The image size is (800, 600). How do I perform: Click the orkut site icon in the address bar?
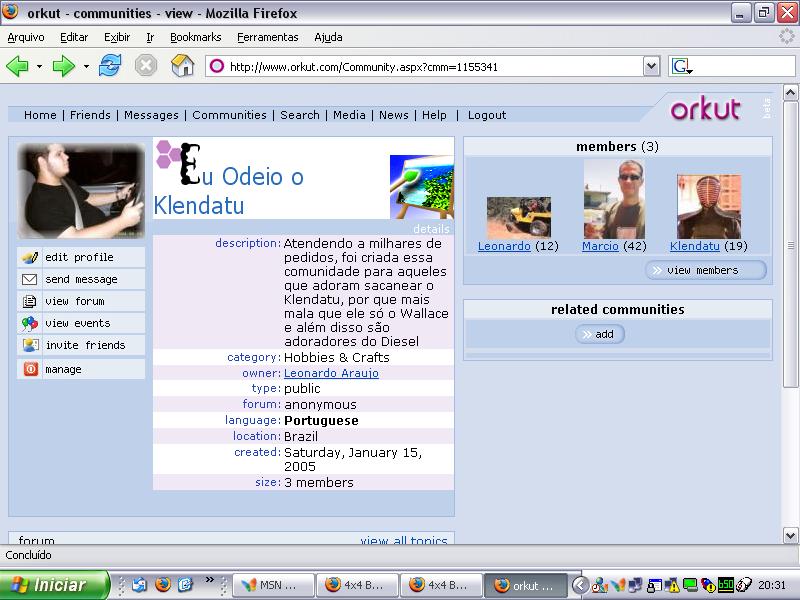coord(217,66)
